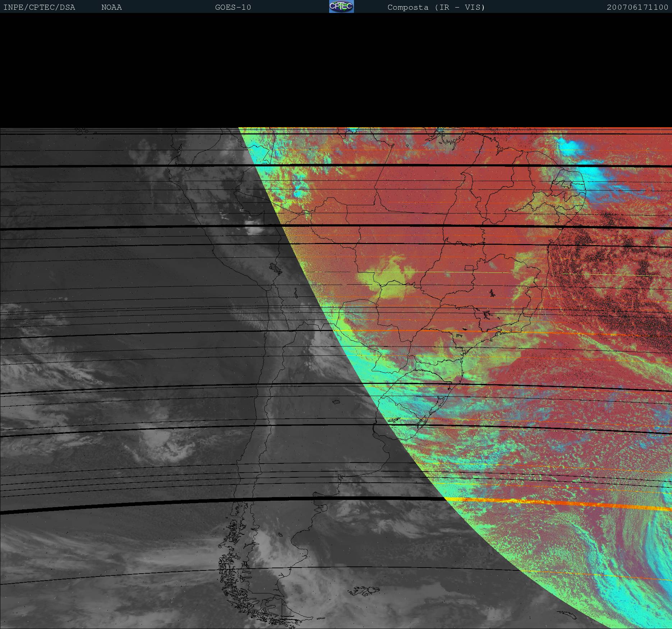
Task: Click the Lake Titicaca outline
Action: [275, 268]
